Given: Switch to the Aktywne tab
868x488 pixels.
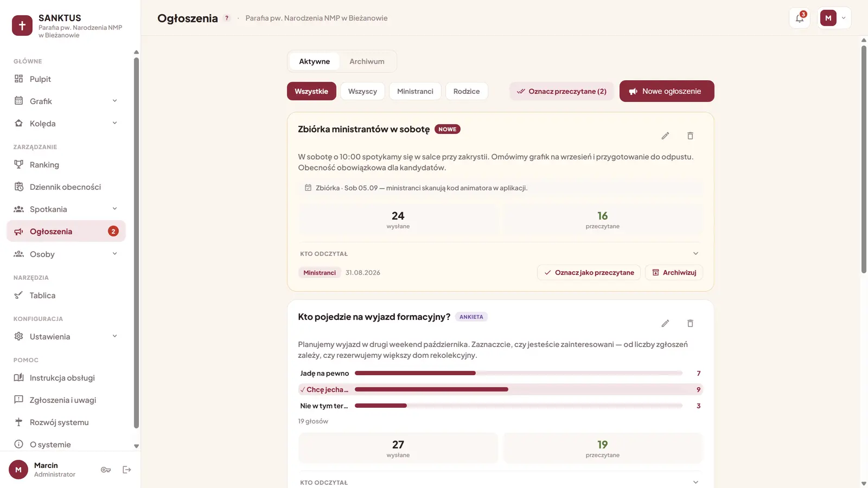Looking at the screenshot, I should tap(315, 61).
